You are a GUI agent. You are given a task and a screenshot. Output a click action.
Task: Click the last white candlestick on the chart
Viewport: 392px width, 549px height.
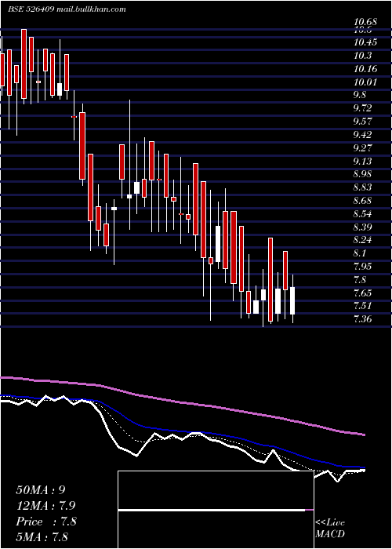pyautogui.click(x=292, y=300)
